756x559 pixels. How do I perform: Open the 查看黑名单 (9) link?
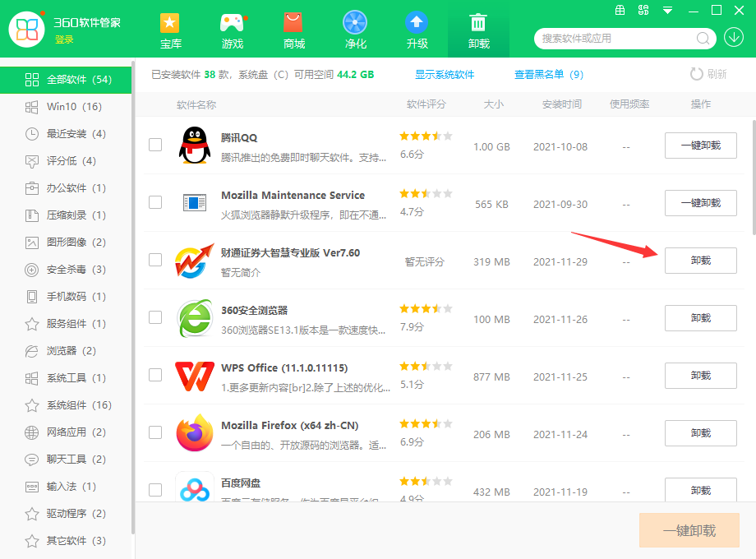pyautogui.click(x=549, y=74)
